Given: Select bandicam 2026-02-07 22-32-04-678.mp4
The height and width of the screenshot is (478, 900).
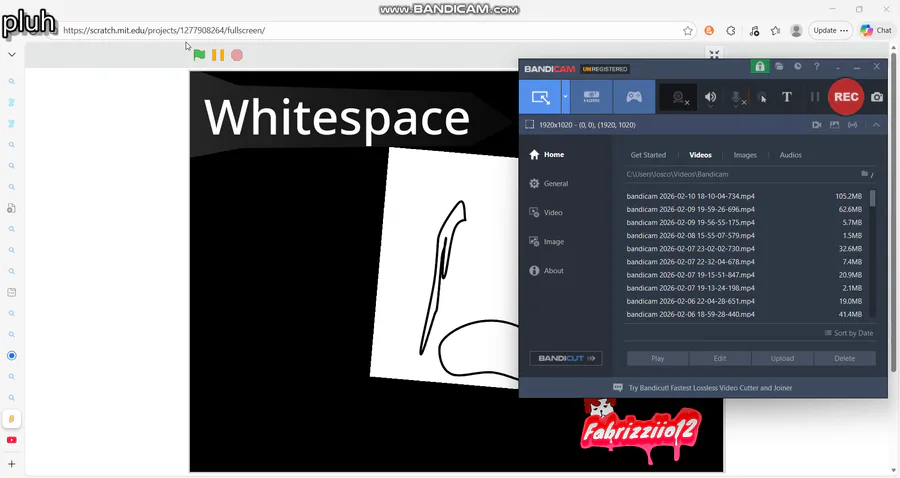Looking at the screenshot, I should (744, 262).
